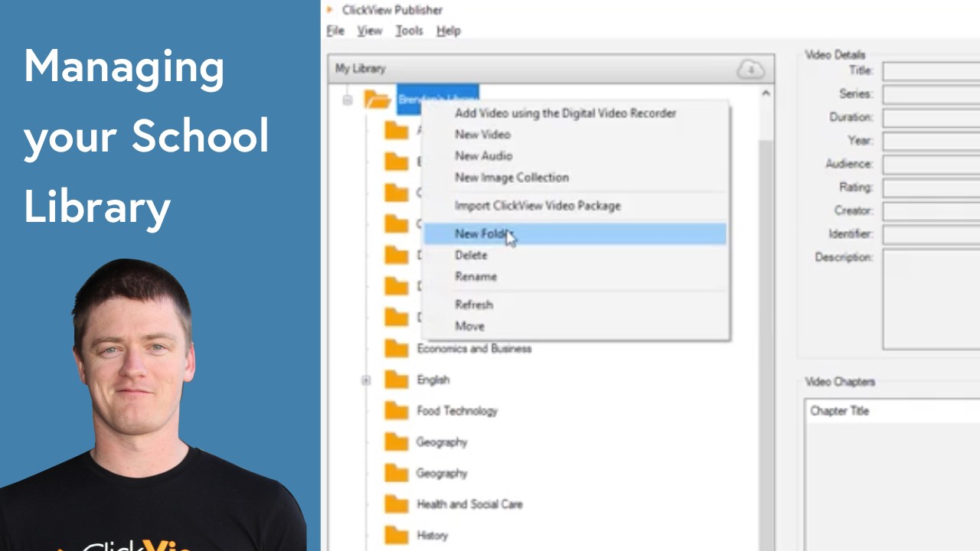980x551 pixels.
Task: Click the Food Technology folder icon
Action: 396,411
